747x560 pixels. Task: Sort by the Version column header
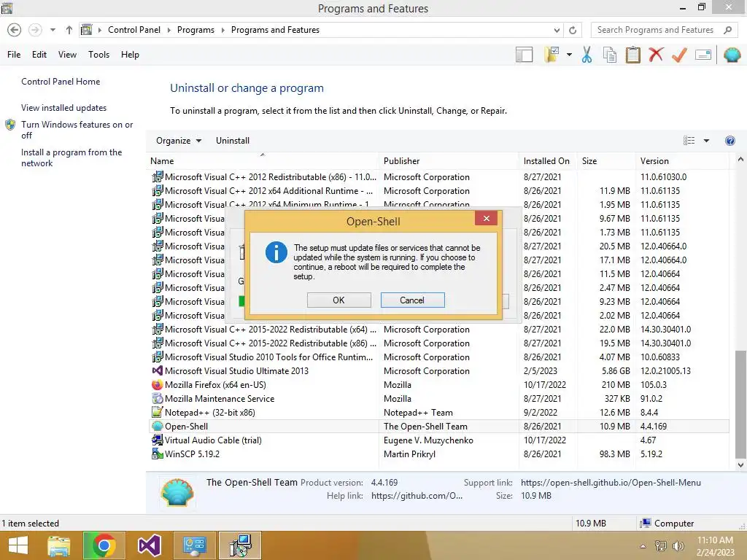pyautogui.click(x=682, y=161)
